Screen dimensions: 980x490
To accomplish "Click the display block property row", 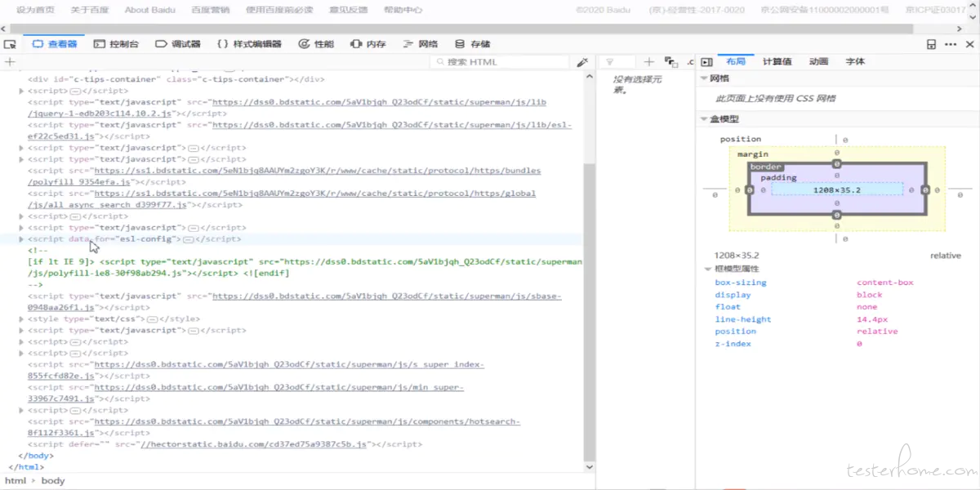I will [x=838, y=295].
